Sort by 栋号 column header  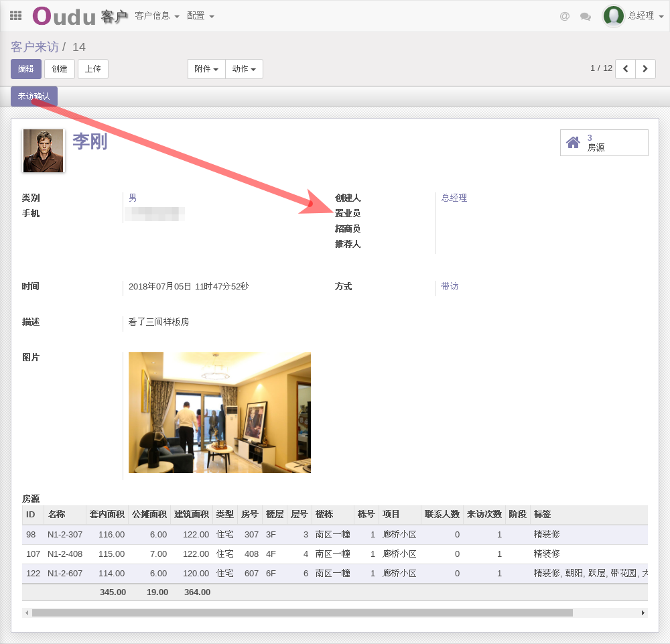pos(366,514)
